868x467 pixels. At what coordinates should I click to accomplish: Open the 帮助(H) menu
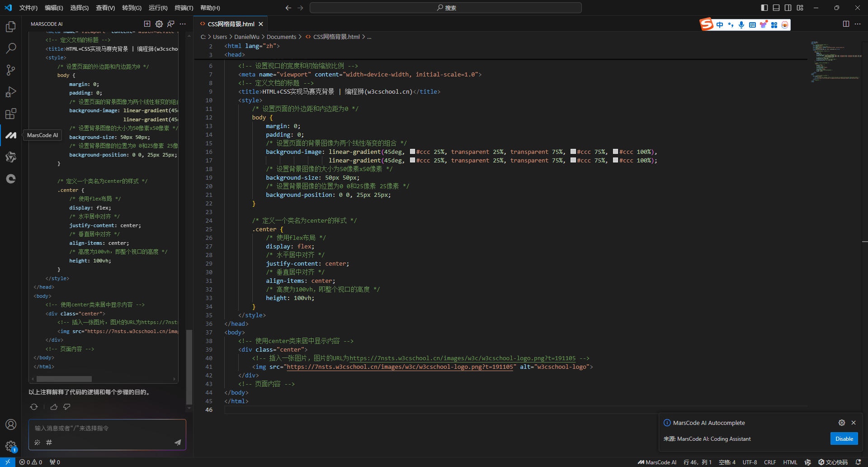tap(210, 8)
